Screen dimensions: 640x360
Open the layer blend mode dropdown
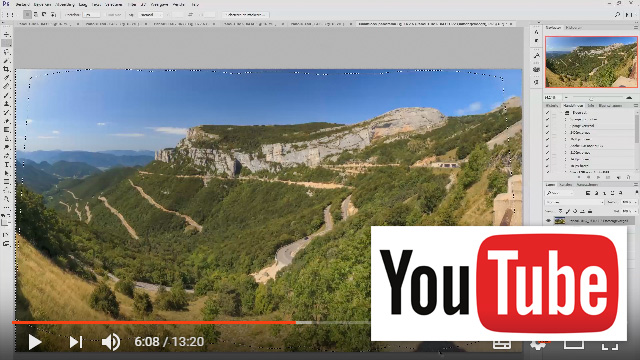[x=575, y=202]
